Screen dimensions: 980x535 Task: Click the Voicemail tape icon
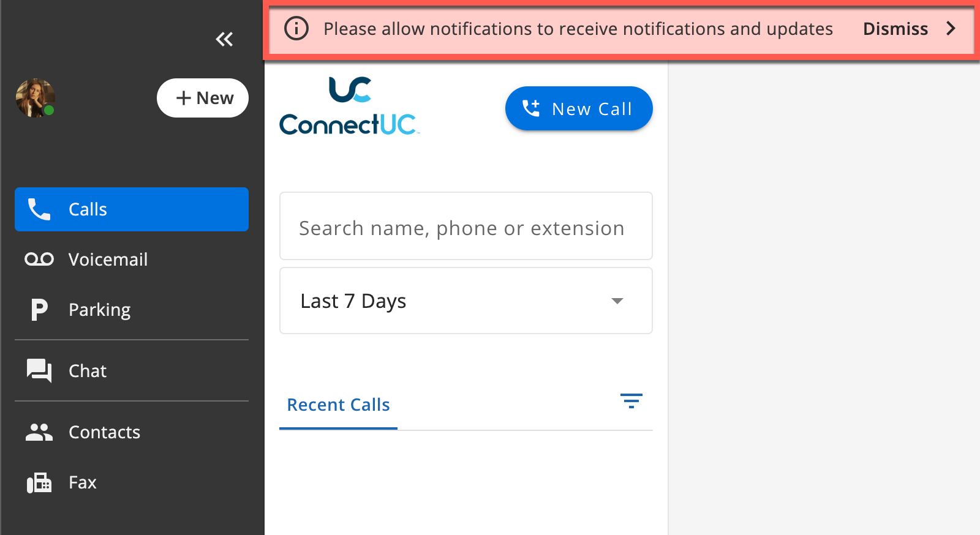tap(39, 260)
